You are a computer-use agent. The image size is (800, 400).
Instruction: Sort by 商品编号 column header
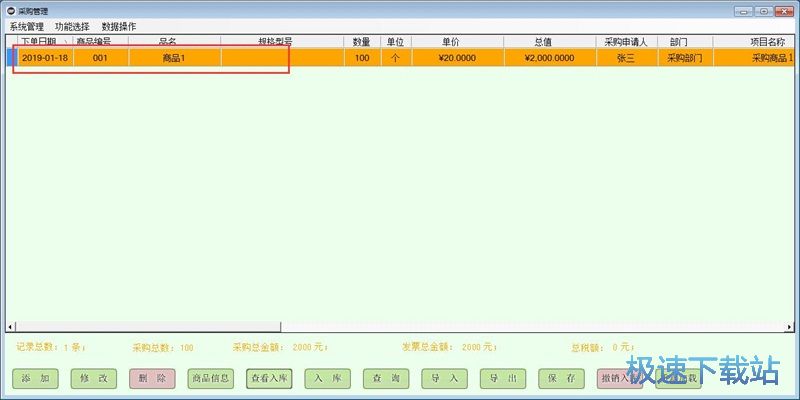[x=101, y=42]
